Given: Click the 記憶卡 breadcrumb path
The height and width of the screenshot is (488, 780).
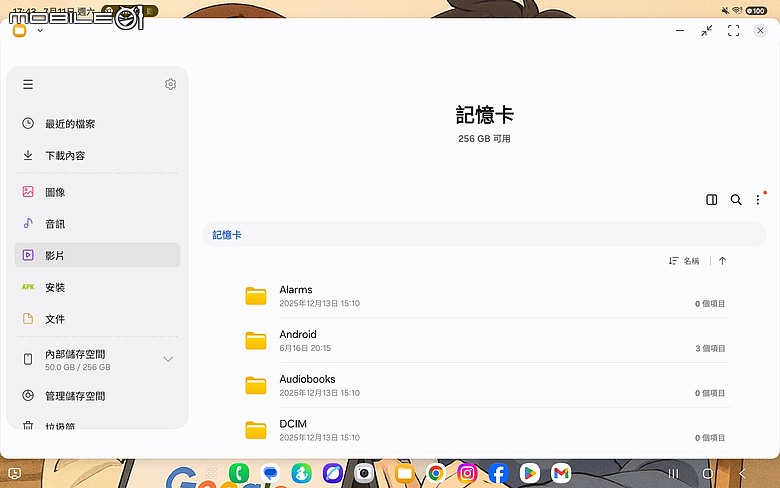Looking at the screenshot, I should coord(227,235).
